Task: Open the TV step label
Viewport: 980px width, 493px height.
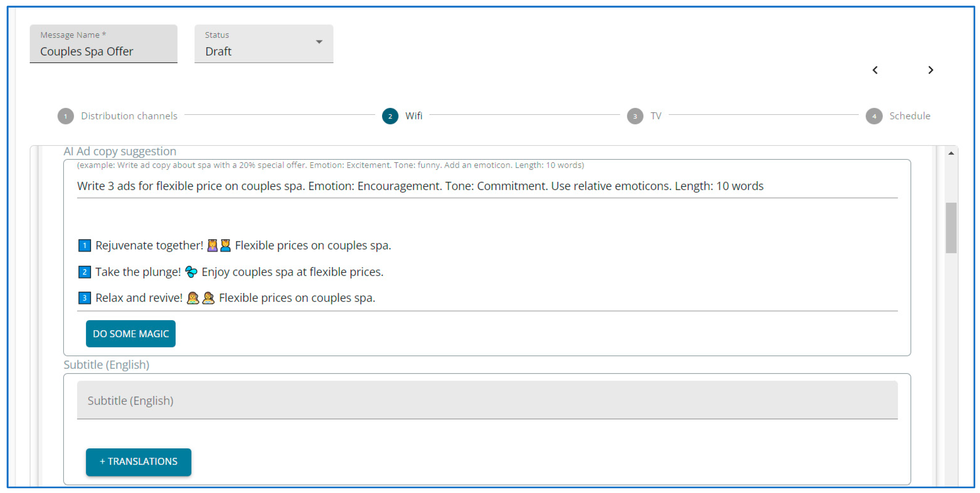Action: click(655, 116)
